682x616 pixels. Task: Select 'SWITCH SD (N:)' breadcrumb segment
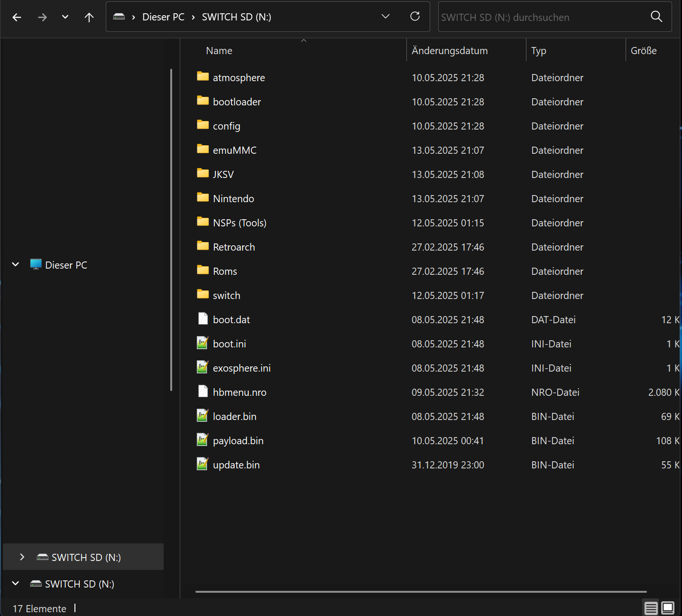(237, 17)
